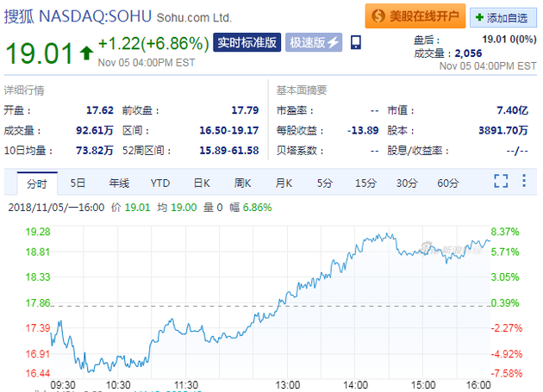This screenshot has width=543, height=392.
Task: Click the share capital value 3891.70万
Action: (503, 130)
